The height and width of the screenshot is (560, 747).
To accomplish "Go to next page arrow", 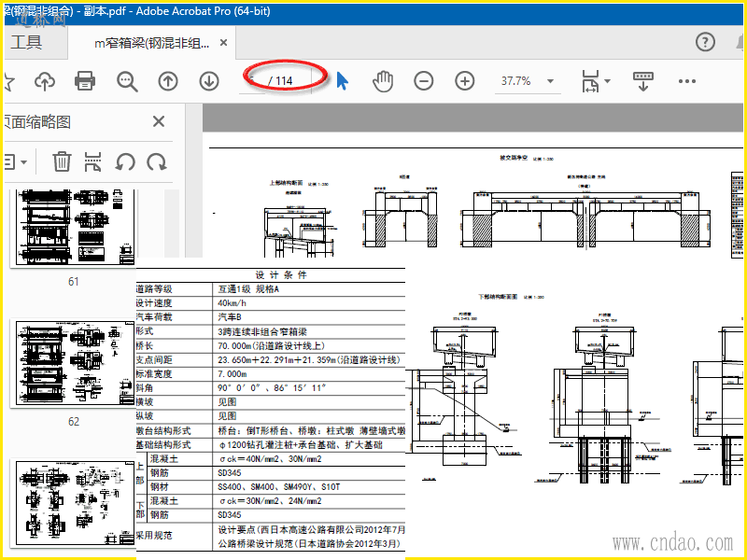I will [209, 81].
